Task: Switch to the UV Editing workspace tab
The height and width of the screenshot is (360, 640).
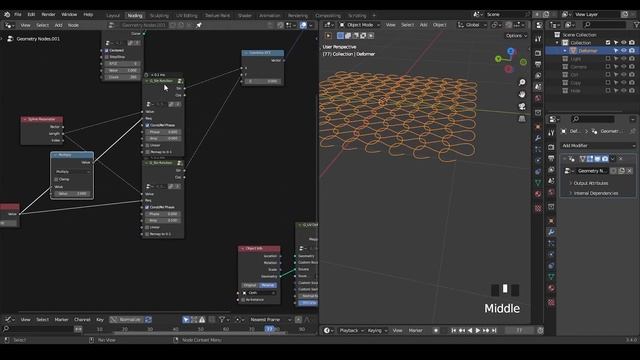Action: [x=187, y=16]
